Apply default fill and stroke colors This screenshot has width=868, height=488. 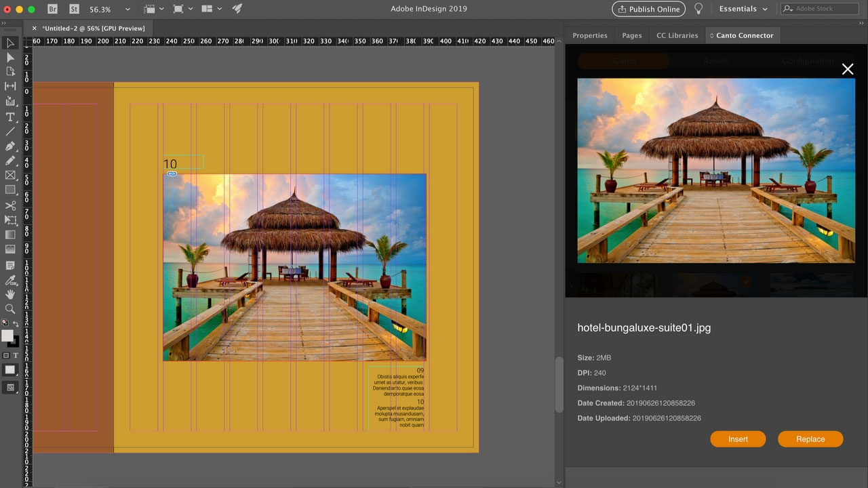[x=4, y=323]
